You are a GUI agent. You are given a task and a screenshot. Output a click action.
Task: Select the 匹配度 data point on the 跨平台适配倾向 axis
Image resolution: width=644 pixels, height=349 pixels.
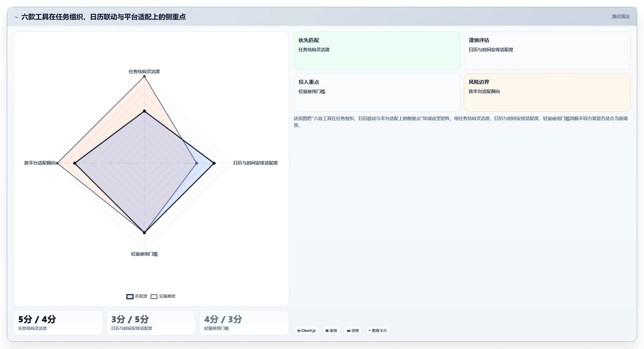(75, 163)
